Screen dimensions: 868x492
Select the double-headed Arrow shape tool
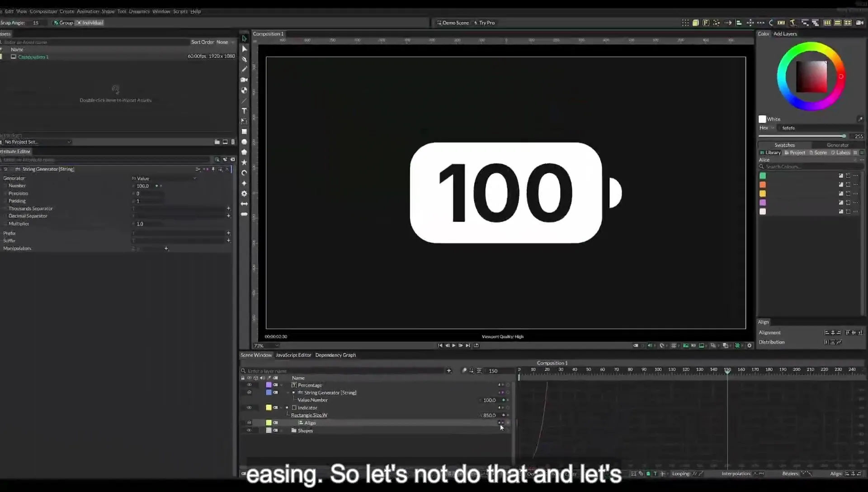tap(244, 204)
